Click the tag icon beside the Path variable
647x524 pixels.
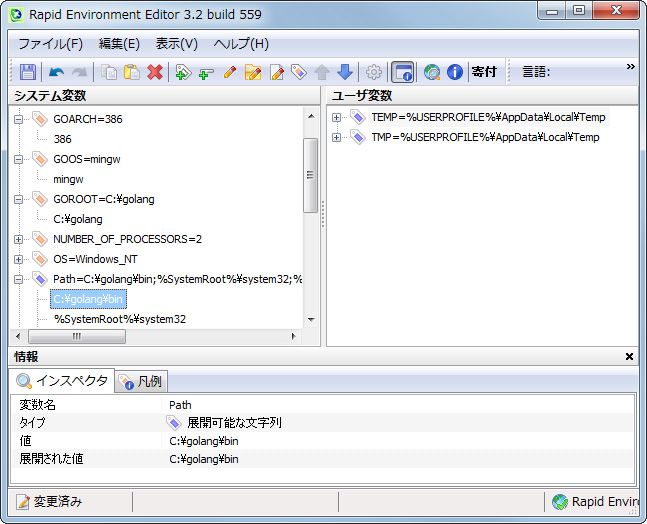click(40, 279)
